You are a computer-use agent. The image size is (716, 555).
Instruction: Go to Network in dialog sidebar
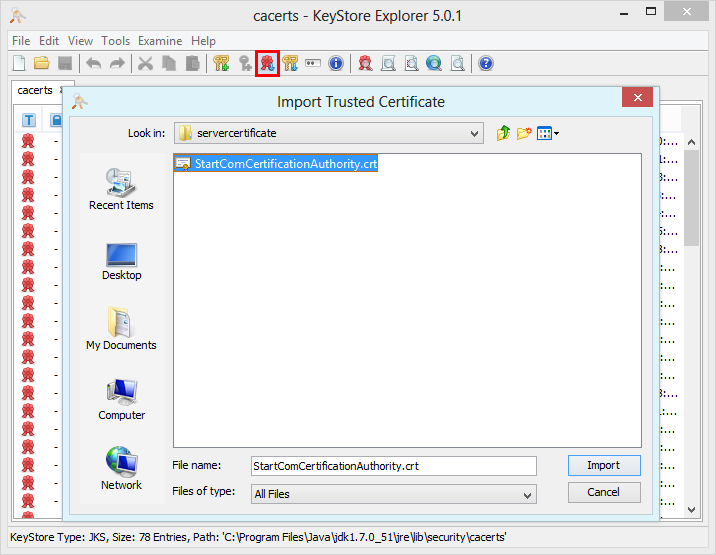(121, 469)
